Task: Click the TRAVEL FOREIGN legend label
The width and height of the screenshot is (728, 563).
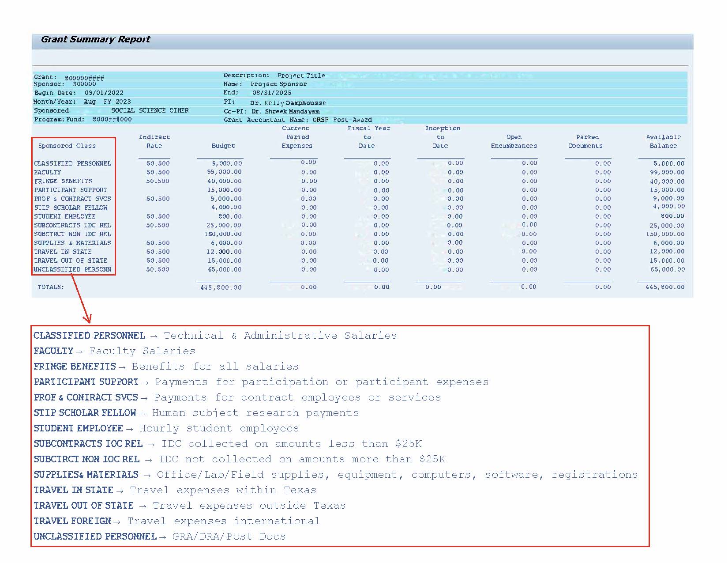Action: 72,521
